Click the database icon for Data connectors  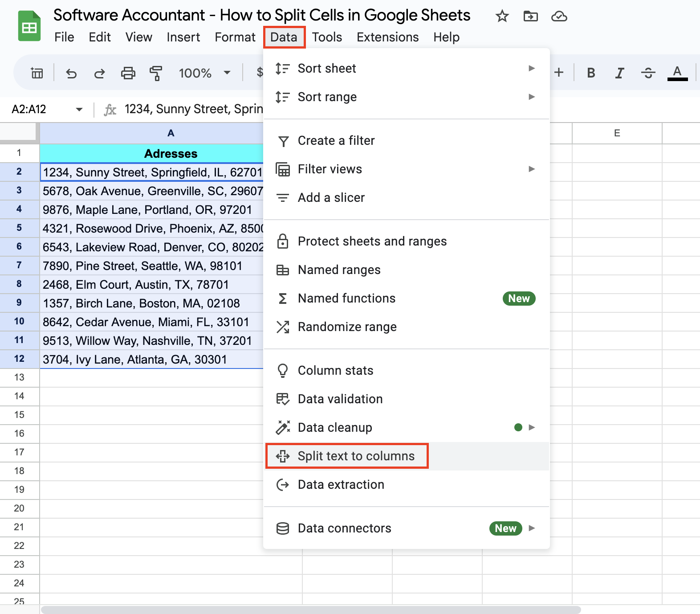click(x=283, y=528)
